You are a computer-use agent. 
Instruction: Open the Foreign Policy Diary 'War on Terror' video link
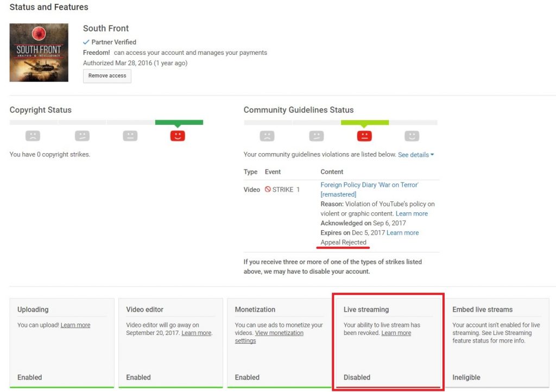point(369,189)
